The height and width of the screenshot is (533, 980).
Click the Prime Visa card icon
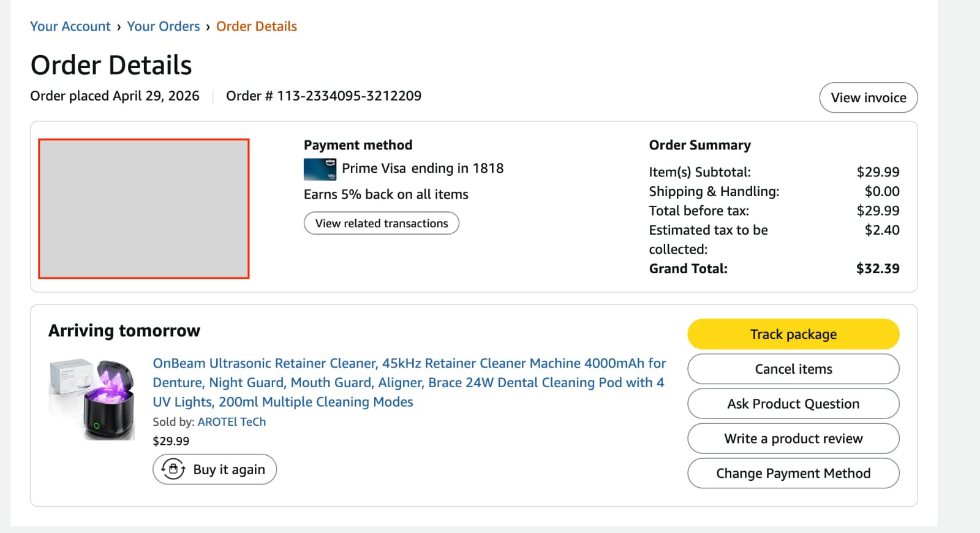point(320,170)
